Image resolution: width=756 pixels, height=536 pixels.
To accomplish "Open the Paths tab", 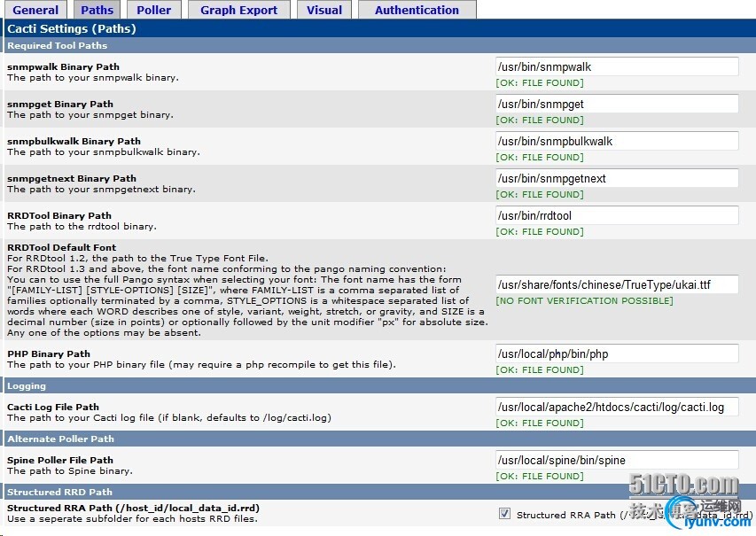I will coord(97,10).
